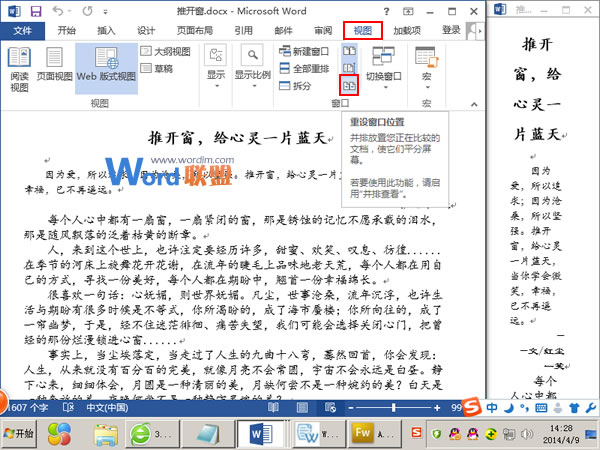Click the 1607 个字 word count
Screen dimensions: 600x450
[x=27, y=408]
